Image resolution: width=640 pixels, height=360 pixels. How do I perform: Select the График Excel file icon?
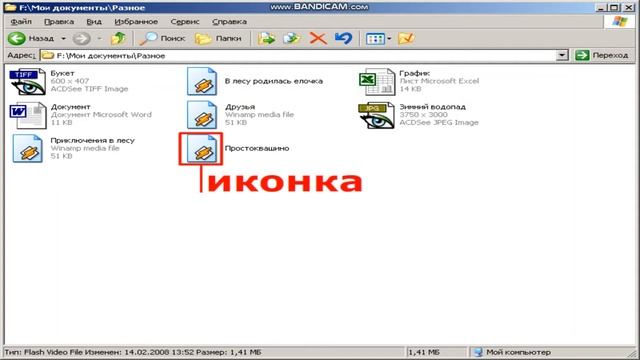pyautogui.click(x=377, y=82)
